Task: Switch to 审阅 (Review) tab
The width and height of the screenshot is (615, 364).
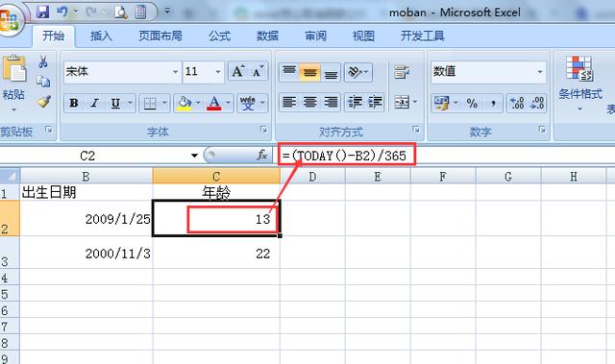Action: [316, 36]
